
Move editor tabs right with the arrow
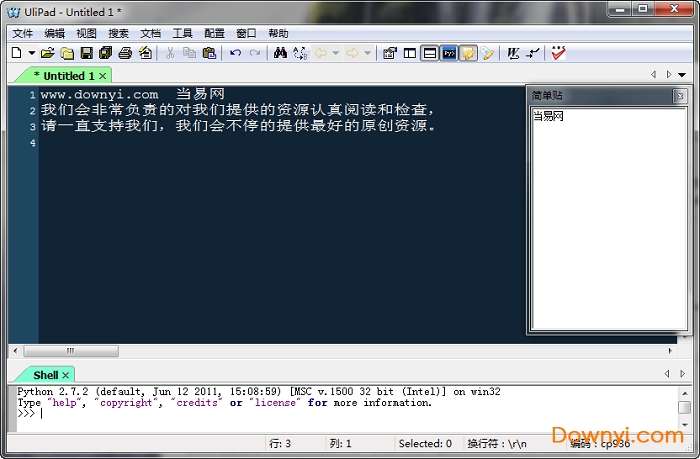(668, 75)
